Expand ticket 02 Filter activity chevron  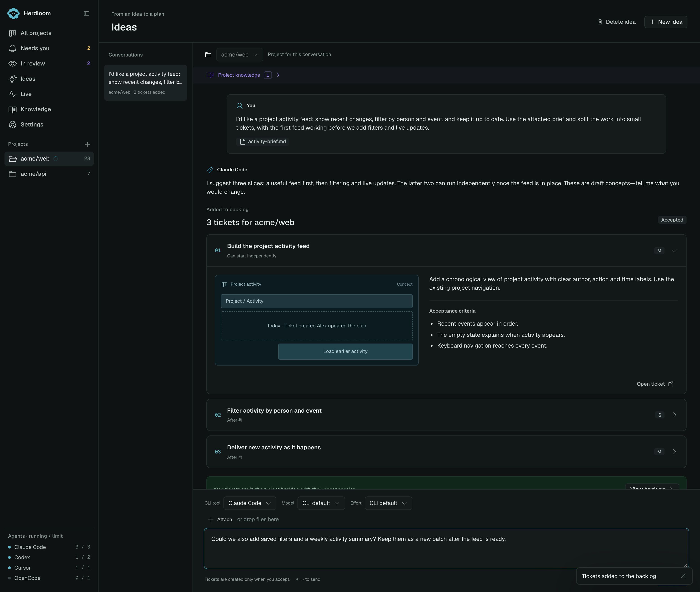click(674, 415)
